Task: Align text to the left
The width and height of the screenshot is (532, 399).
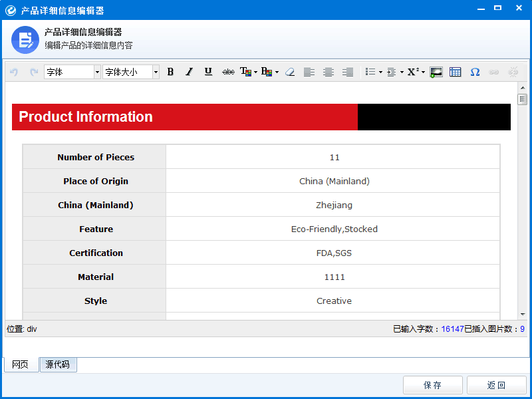Action: point(309,72)
